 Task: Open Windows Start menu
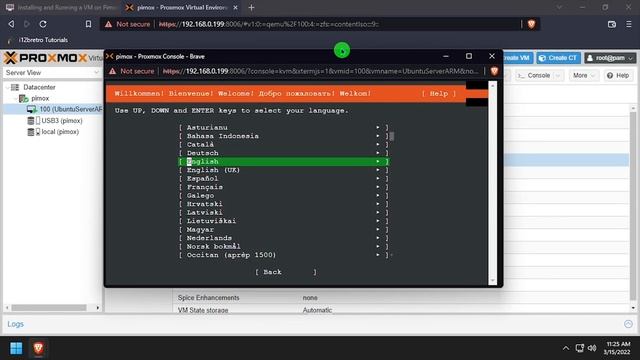16,348
